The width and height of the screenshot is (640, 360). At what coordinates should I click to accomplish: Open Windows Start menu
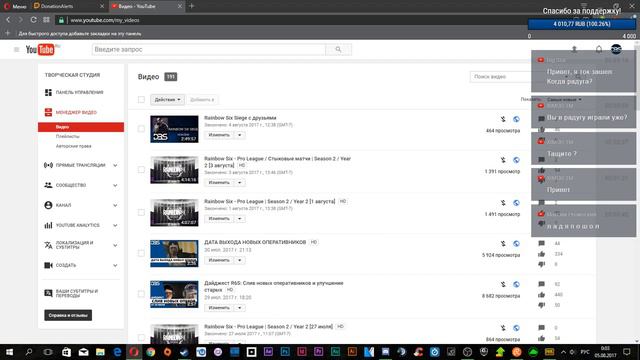(x=9, y=352)
